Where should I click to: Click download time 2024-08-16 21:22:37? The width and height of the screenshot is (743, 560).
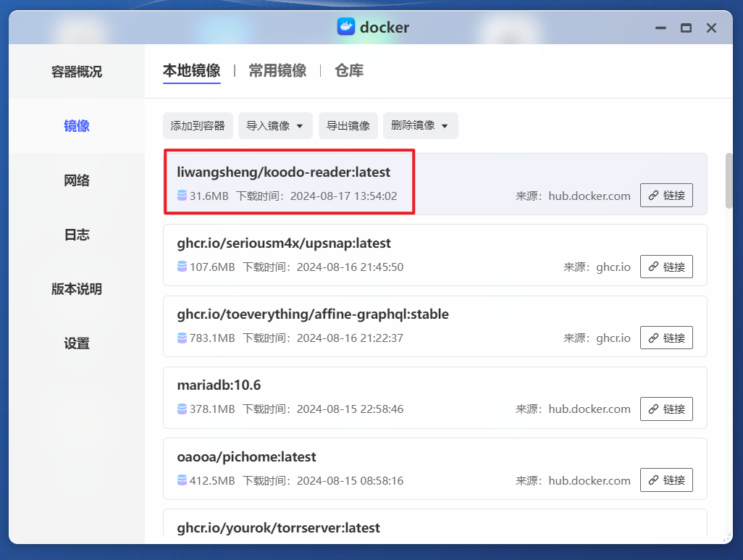coord(350,338)
